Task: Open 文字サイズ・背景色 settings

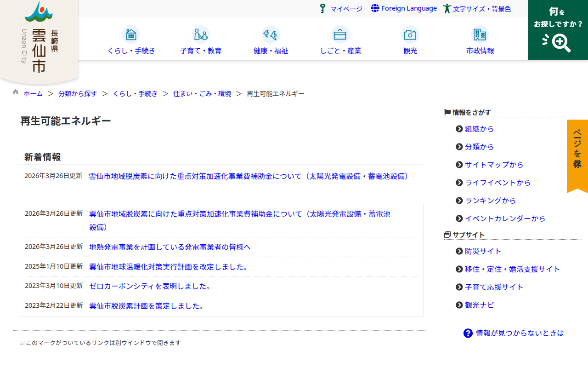Action: pyautogui.click(x=477, y=9)
